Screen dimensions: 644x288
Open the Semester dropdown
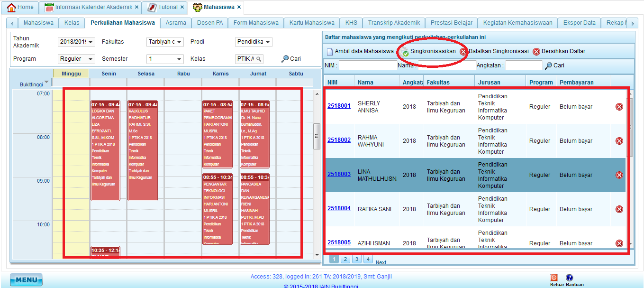pos(180,59)
